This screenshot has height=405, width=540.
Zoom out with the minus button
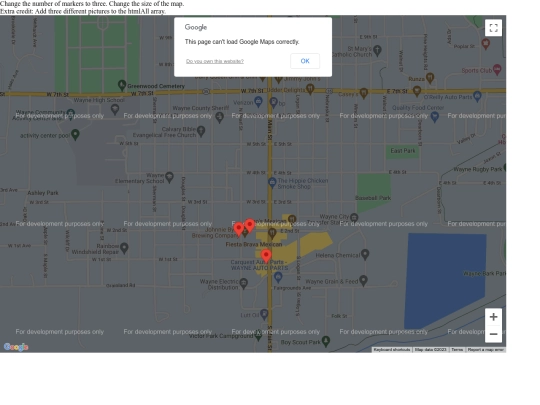pyautogui.click(x=493, y=334)
